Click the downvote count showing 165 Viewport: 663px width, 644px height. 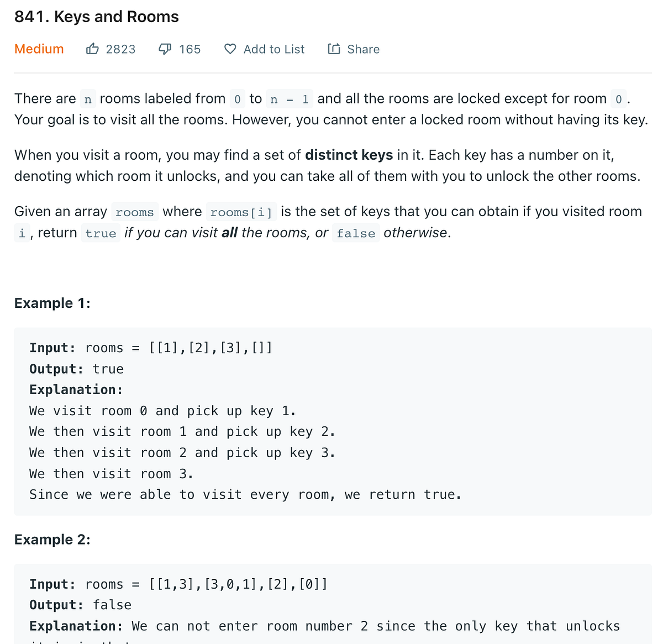click(190, 49)
